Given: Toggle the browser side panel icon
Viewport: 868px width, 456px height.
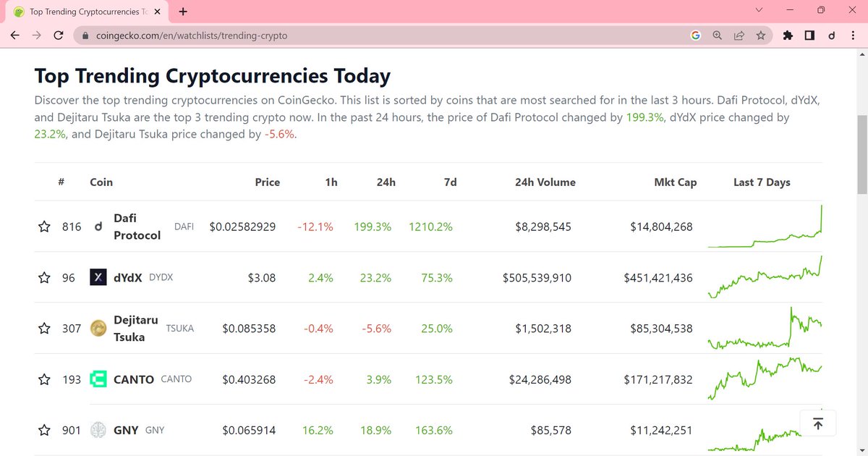Looking at the screenshot, I should tap(809, 35).
